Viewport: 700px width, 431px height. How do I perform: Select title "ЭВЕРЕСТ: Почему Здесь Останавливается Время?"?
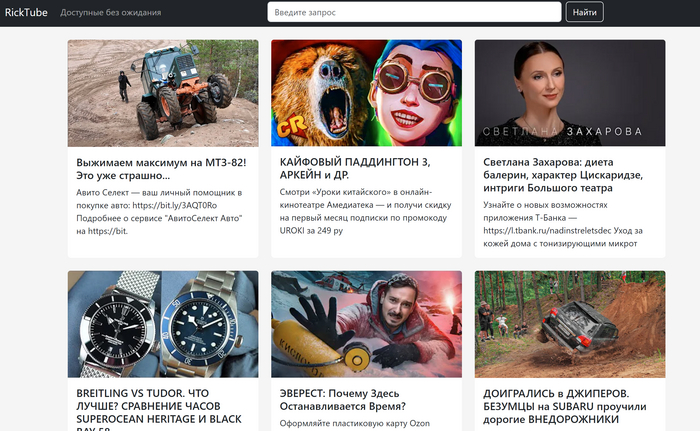click(342, 400)
